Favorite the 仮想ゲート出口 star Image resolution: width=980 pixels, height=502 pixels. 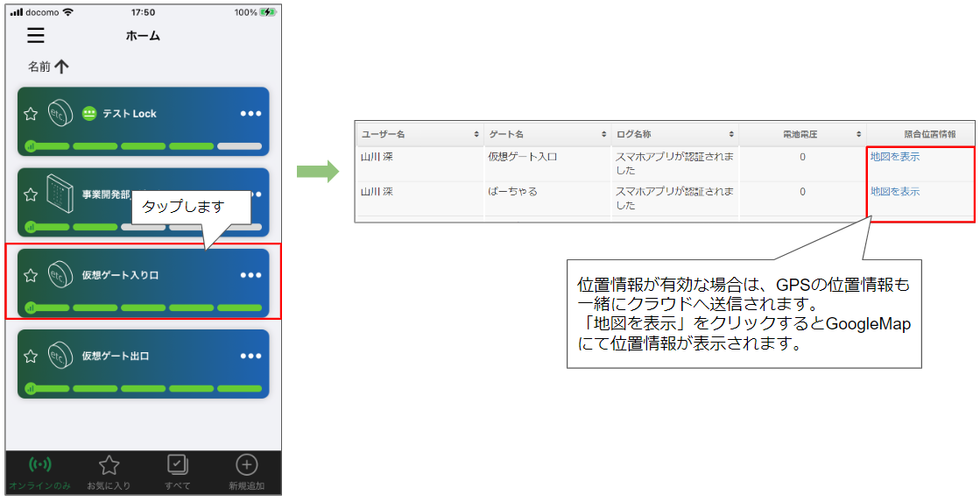30,356
